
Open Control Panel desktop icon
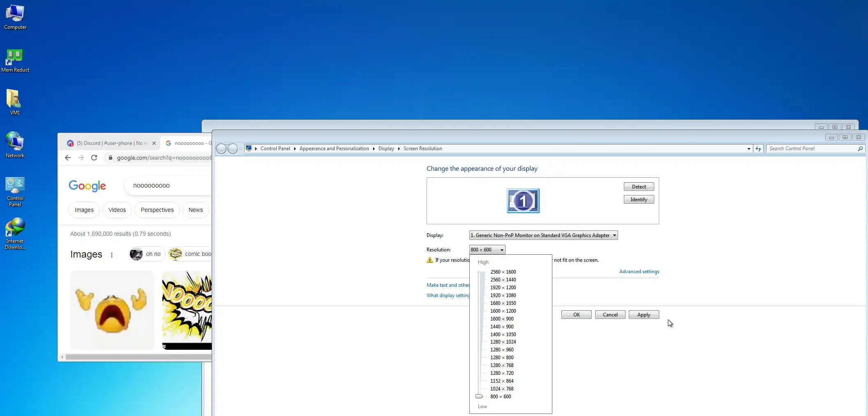click(15, 192)
